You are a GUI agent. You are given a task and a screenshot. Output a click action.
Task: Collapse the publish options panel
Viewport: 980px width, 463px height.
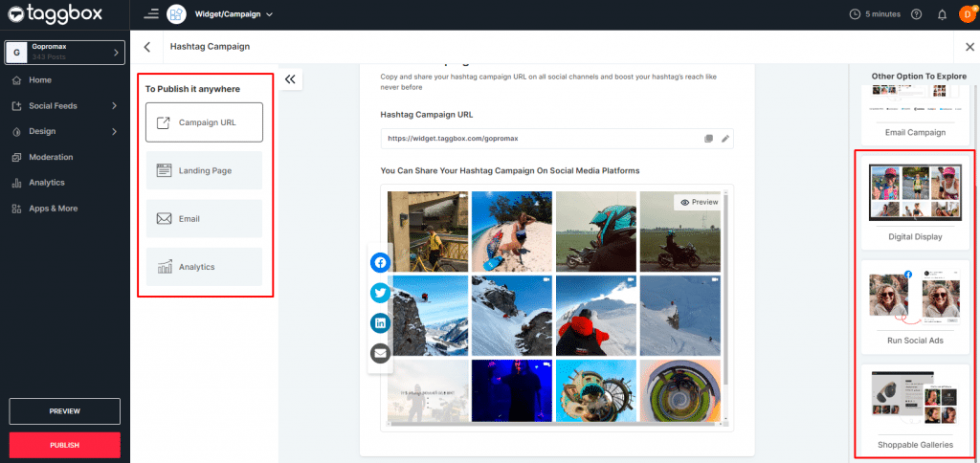(290, 79)
